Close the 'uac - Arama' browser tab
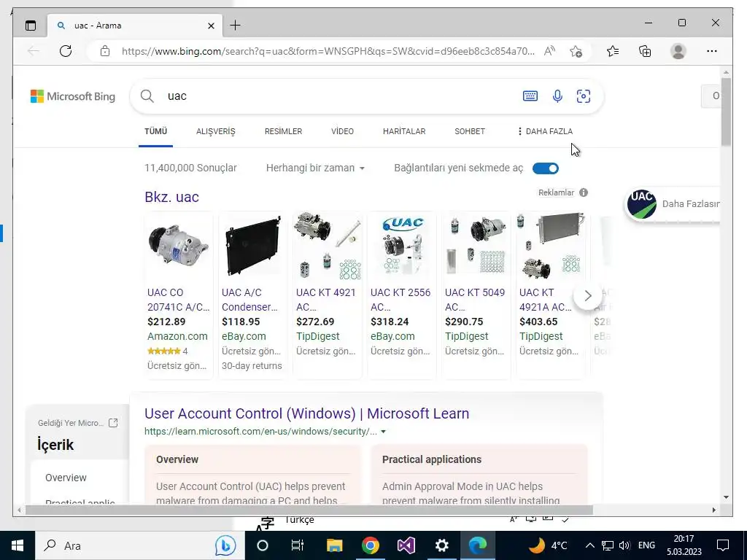747x560 pixels. [211, 26]
